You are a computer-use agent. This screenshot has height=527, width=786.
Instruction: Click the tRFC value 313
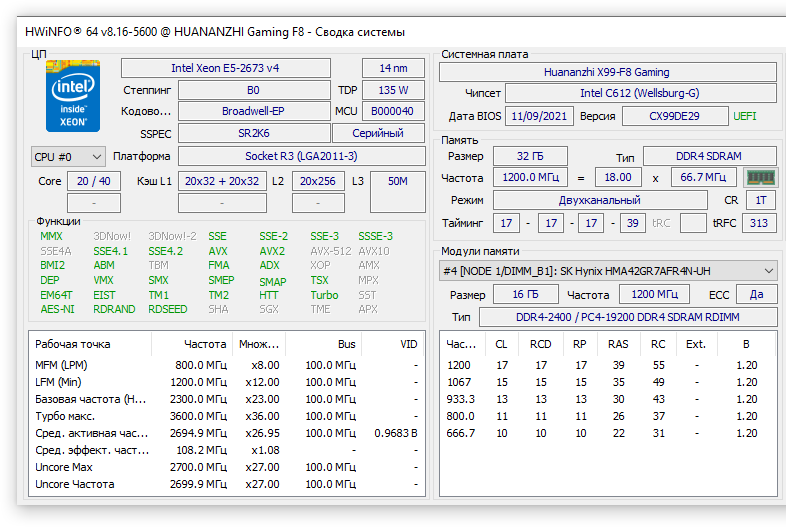[x=759, y=223]
